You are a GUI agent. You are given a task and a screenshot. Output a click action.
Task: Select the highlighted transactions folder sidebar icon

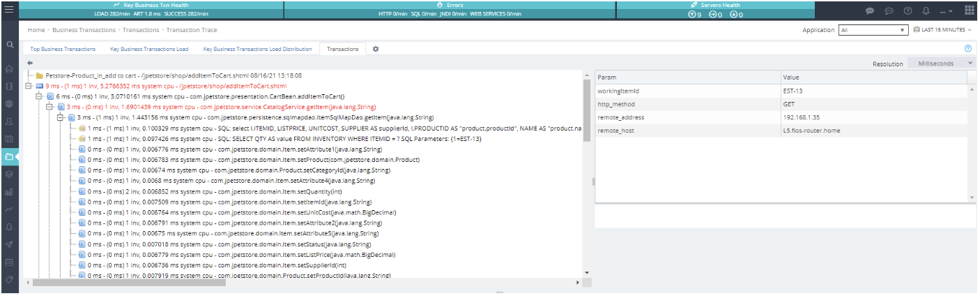tap(9, 156)
